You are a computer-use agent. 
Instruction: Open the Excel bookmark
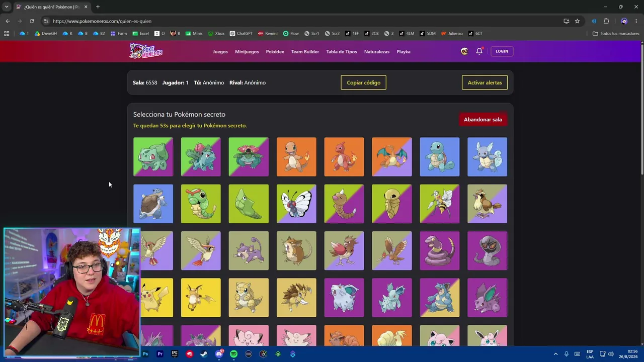pos(140,34)
